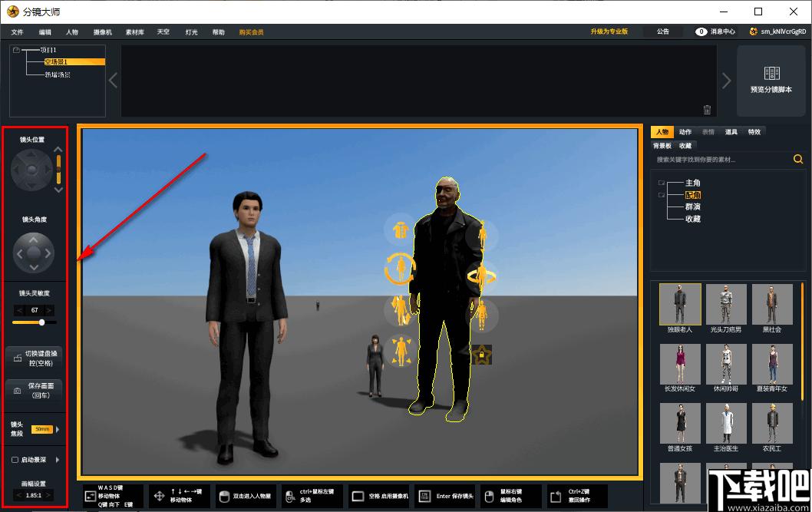Toggle keyboard control with 切换键盘操控 button
Screen dimensions: 812x512
point(35,358)
